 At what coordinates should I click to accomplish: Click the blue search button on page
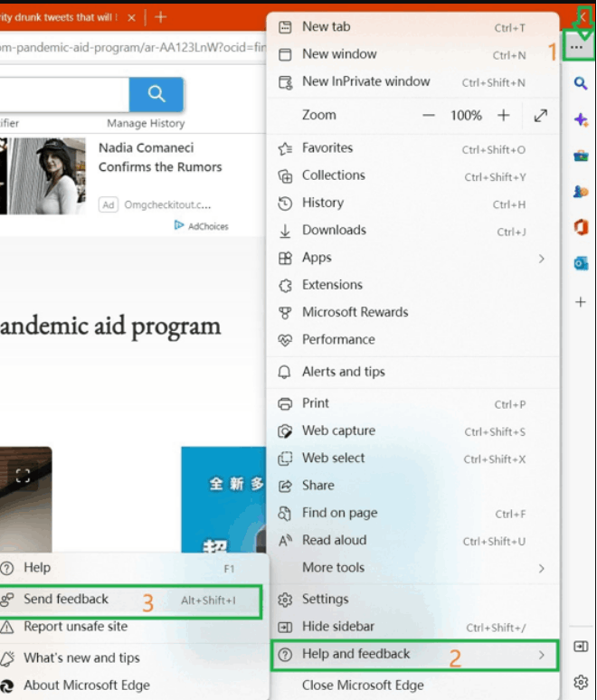(x=156, y=94)
